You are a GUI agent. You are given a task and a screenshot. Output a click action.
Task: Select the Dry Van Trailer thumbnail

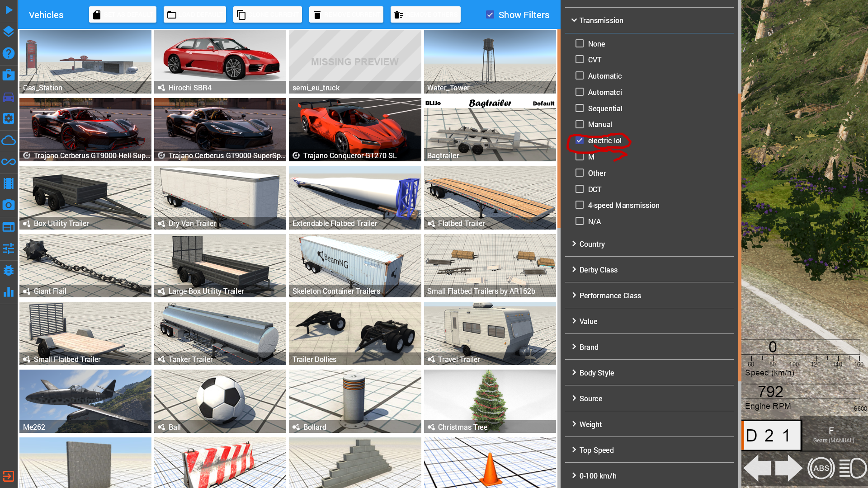click(220, 197)
